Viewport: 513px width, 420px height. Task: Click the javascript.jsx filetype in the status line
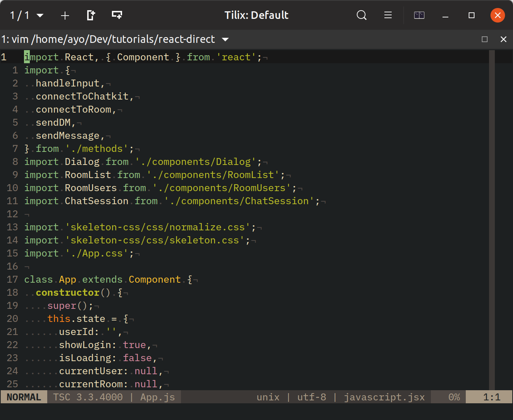(x=384, y=397)
